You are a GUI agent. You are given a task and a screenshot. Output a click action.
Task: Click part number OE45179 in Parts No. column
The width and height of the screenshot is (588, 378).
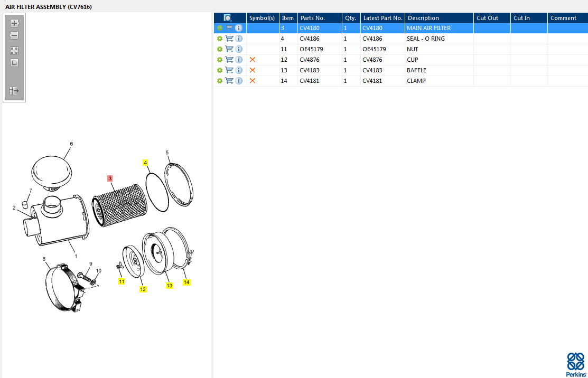coord(311,49)
